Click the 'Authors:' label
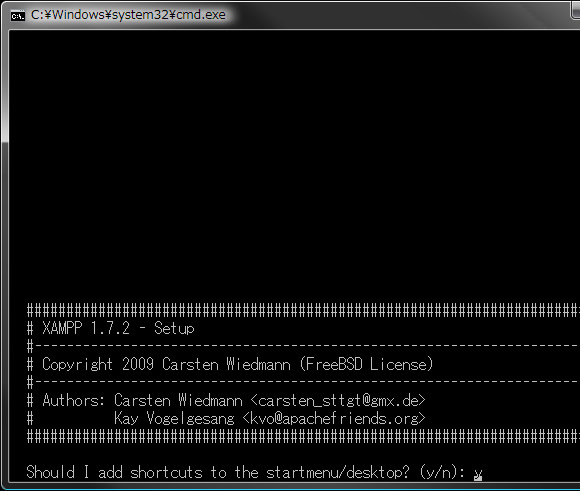The width and height of the screenshot is (580, 491). (x=74, y=400)
